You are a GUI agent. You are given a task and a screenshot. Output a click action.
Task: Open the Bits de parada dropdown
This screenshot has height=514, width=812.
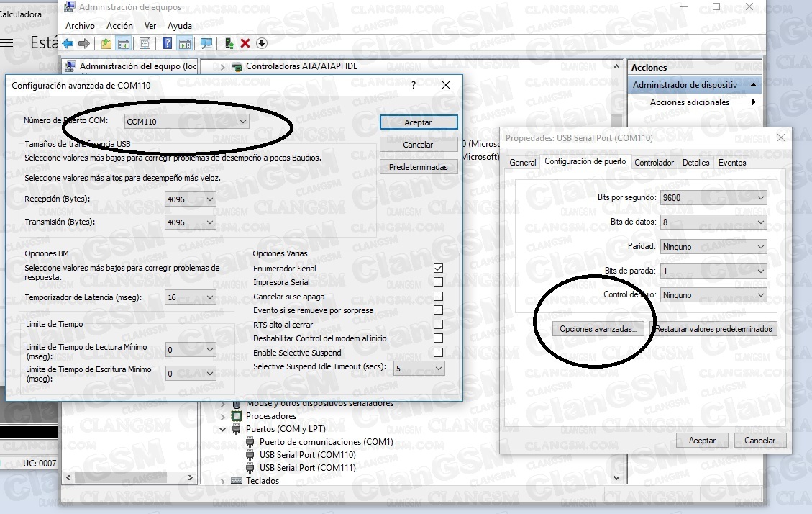[x=713, y=271]
